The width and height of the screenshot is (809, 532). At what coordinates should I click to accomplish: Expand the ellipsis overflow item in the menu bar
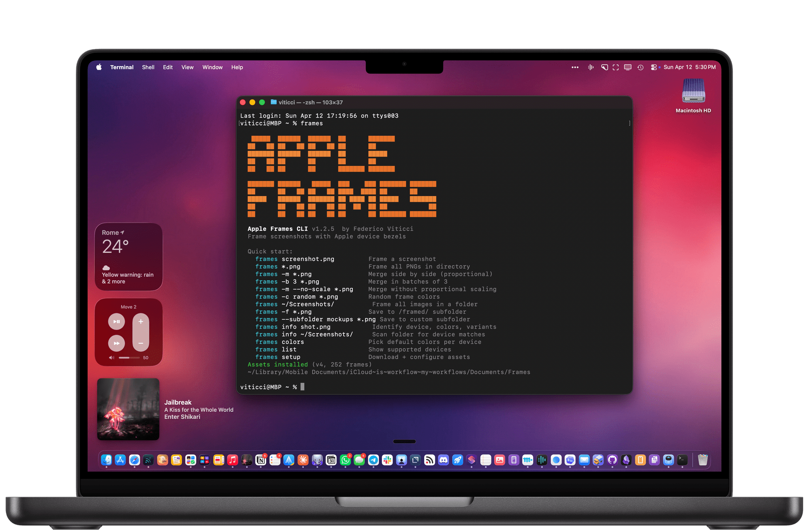click(x=574, y=67)
